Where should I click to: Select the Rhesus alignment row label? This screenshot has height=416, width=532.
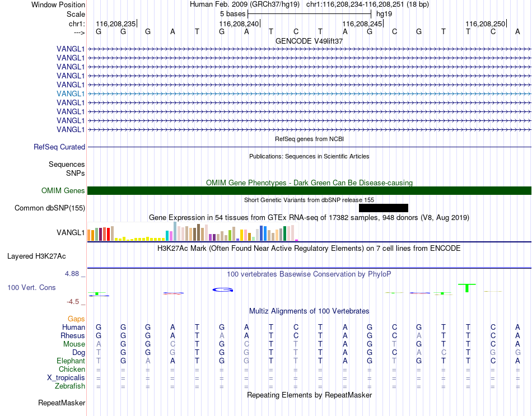pos(73,336)
